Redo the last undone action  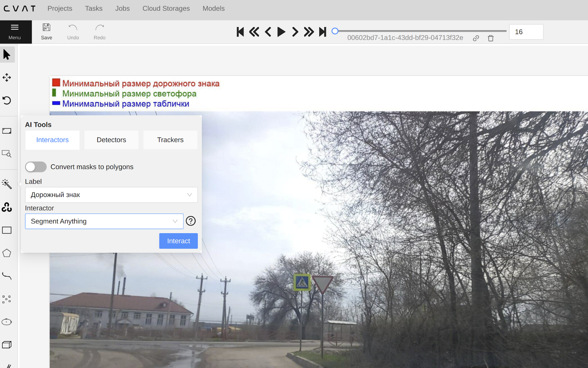pyautogui.click(x=100, y=32)
